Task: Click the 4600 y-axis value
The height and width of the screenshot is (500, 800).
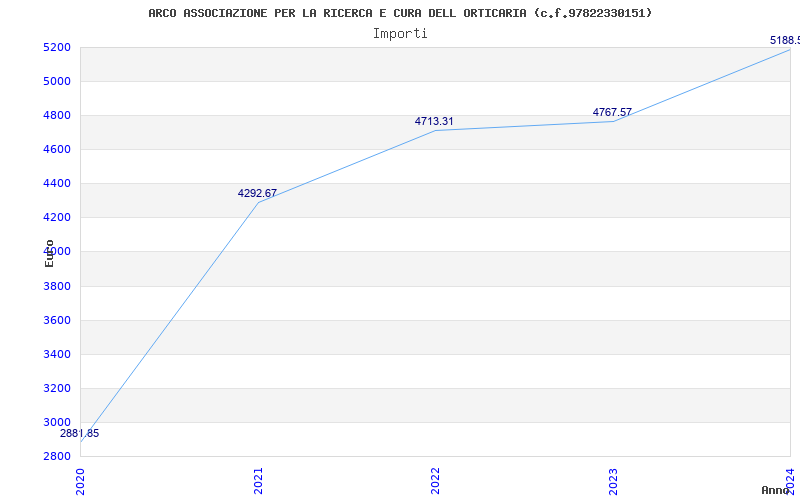Action: tap(56, 149)
